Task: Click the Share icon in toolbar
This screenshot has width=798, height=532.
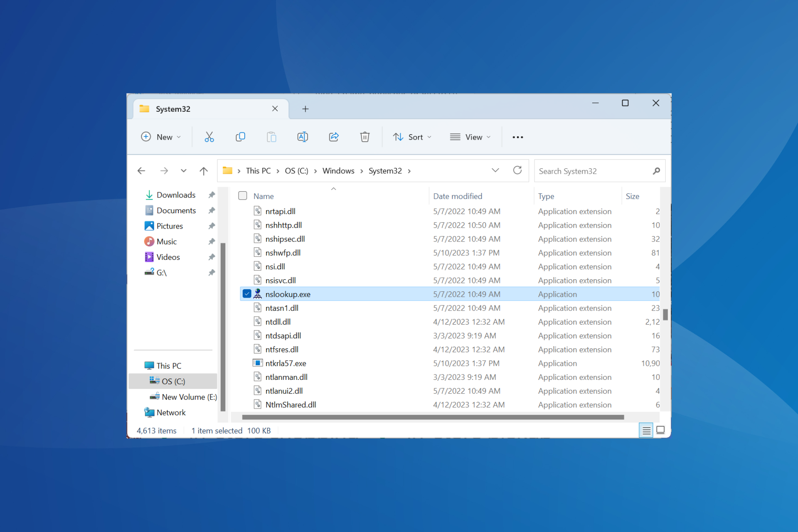Action: [x=334, y=137]
